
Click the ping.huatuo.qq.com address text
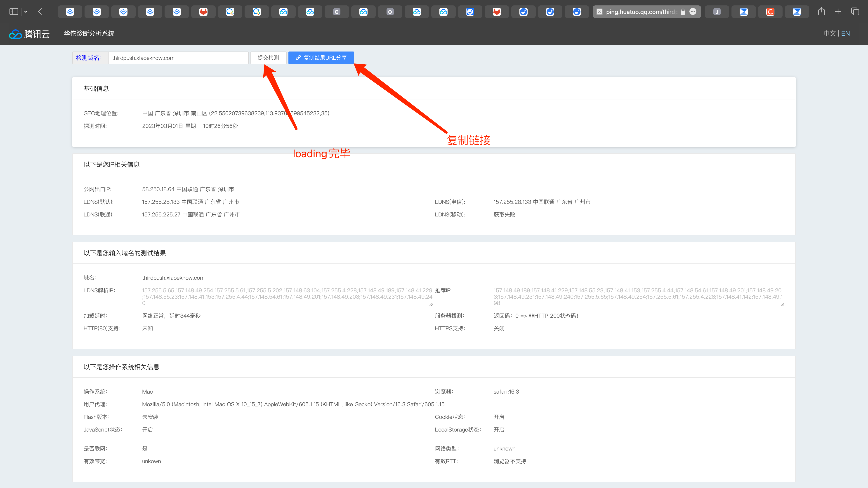coord(641,12)
